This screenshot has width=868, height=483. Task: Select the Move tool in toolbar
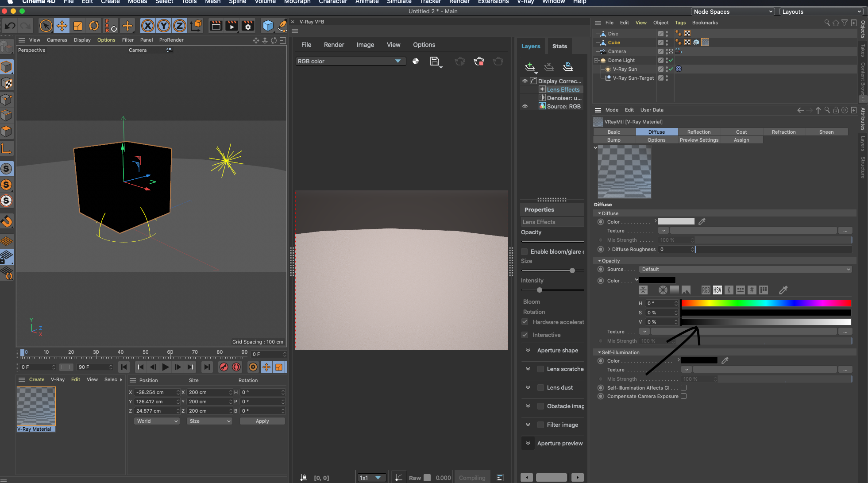click(62, 26)
